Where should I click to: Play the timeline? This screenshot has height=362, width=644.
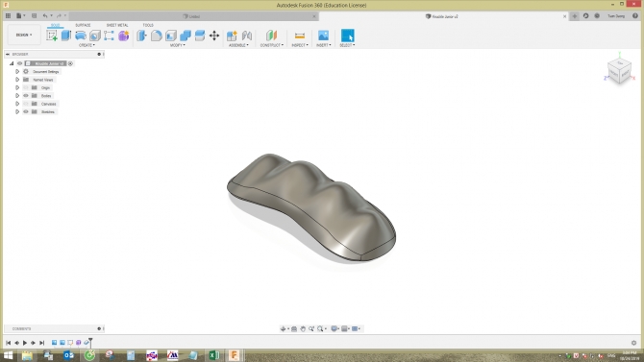click(25, 343)
